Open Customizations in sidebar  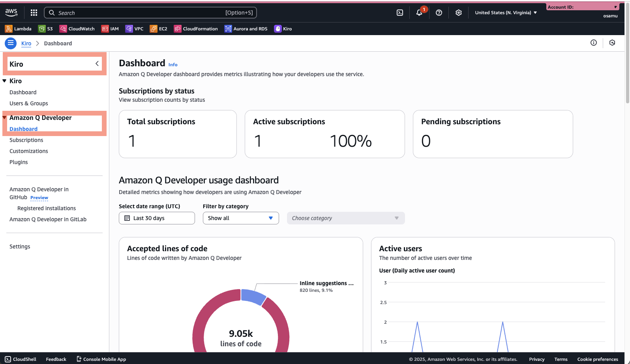[29, 151]
